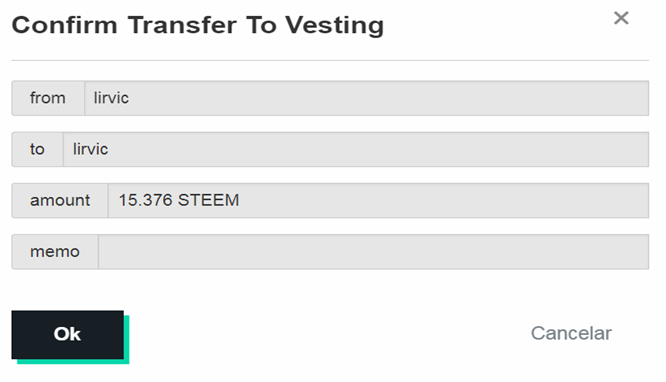666x382 pixels.
Task: Click the green accent under the Ok button
Action: (72, 362)
